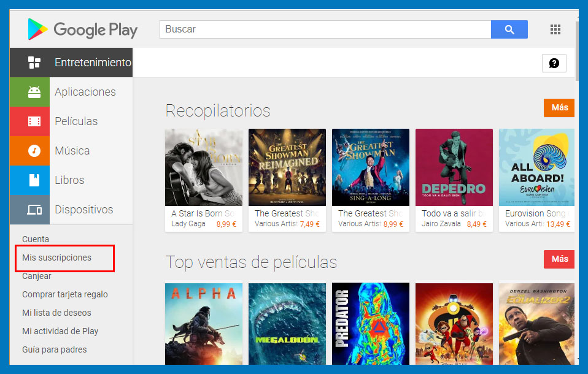Image resolution: width=588 pixels, height=374 pixels.
Task: Click the Lady Gaga artist name
Action: click(188, 224)
